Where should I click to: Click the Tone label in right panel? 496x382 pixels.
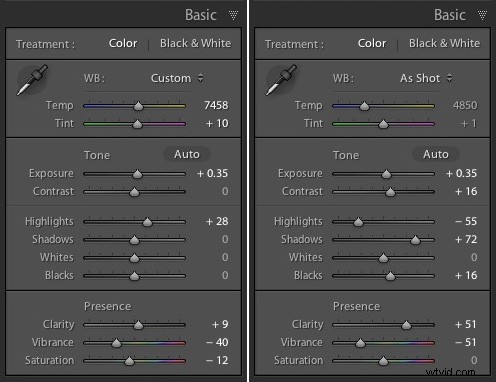tap(346, 155)
